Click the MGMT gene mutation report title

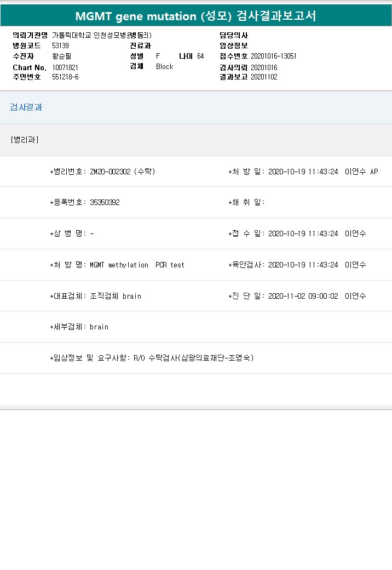click(195, 16)
